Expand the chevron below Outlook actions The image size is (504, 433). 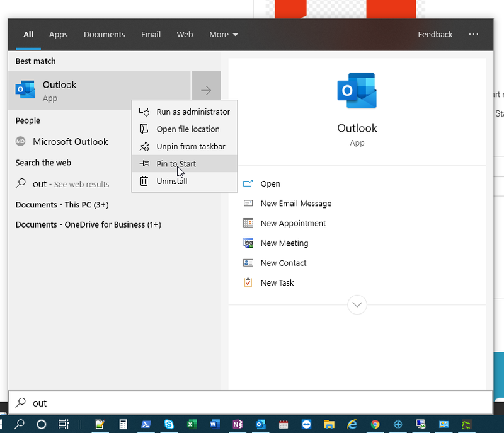357,304
